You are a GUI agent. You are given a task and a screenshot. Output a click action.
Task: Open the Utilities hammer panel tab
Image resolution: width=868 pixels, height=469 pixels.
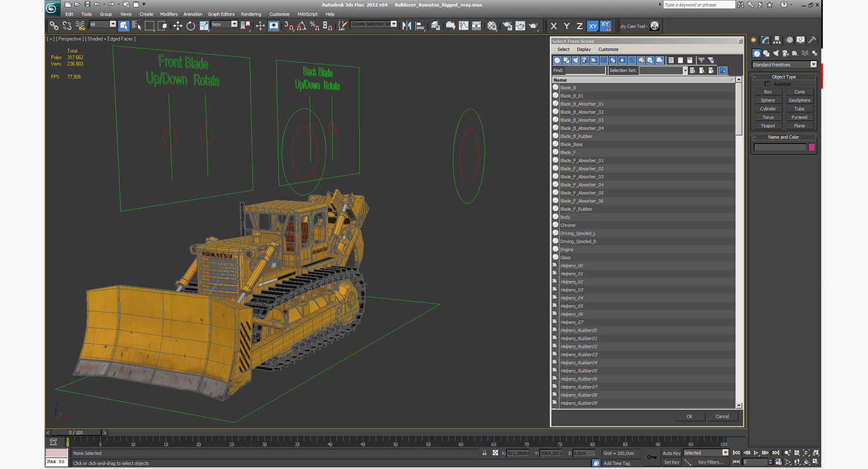click(x=812, y=40)
